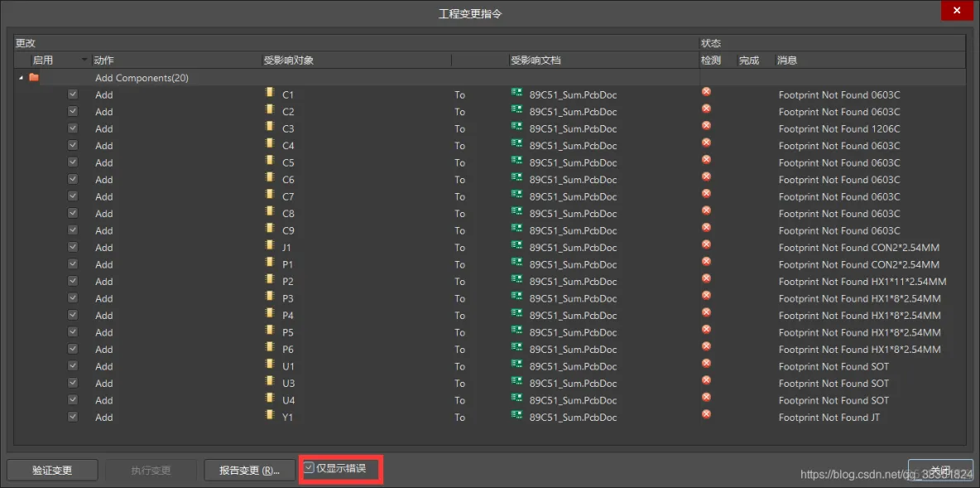
Task: Select the 89C51_Sum.PcbDoc text in C6 row
Action: click(573, 180)
